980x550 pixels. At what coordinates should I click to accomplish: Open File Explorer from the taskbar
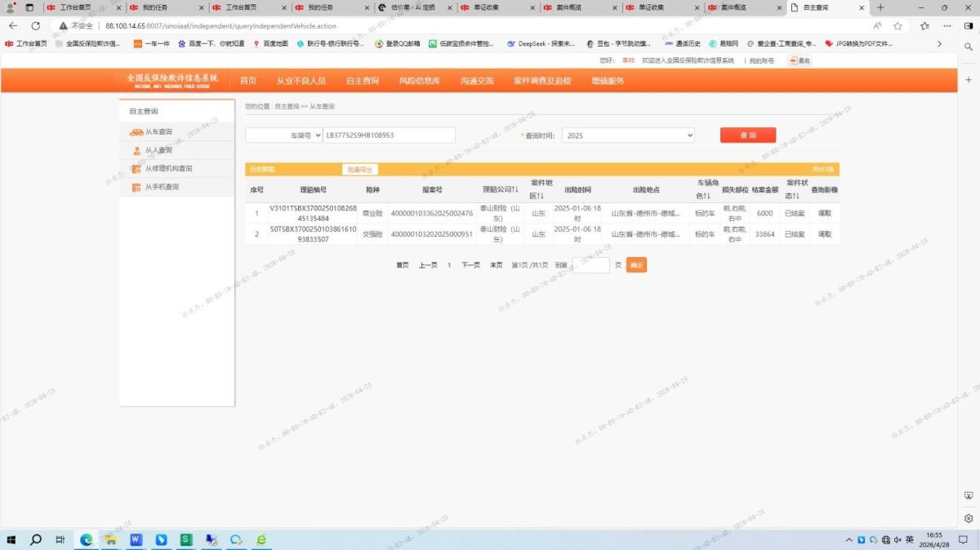coord(111,539)
